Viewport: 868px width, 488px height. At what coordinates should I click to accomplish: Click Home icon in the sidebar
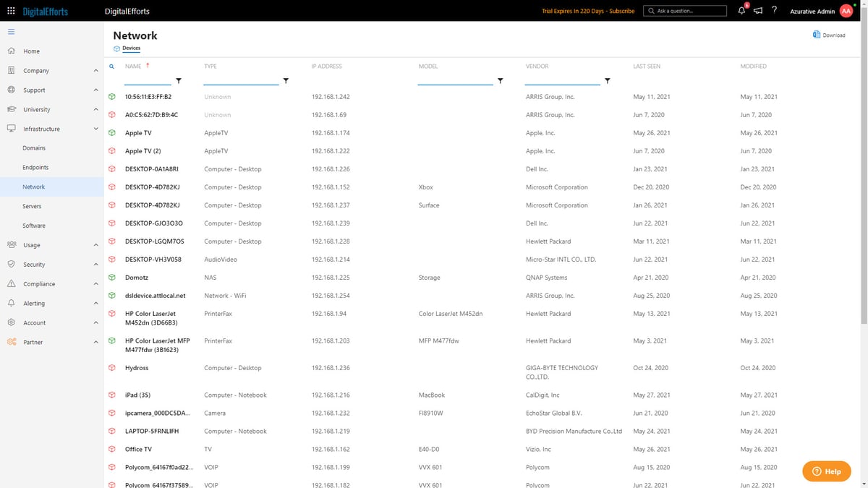pyautogui.click(x=11, y=51)
